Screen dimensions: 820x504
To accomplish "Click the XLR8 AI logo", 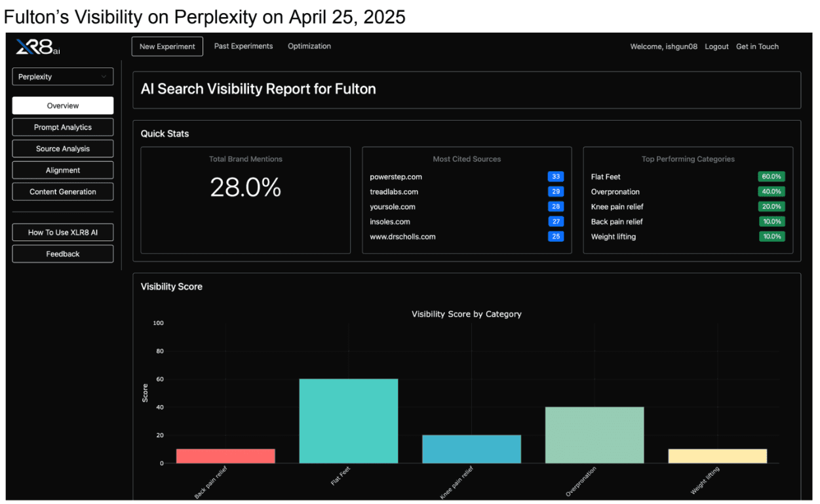I will point(37,47).
